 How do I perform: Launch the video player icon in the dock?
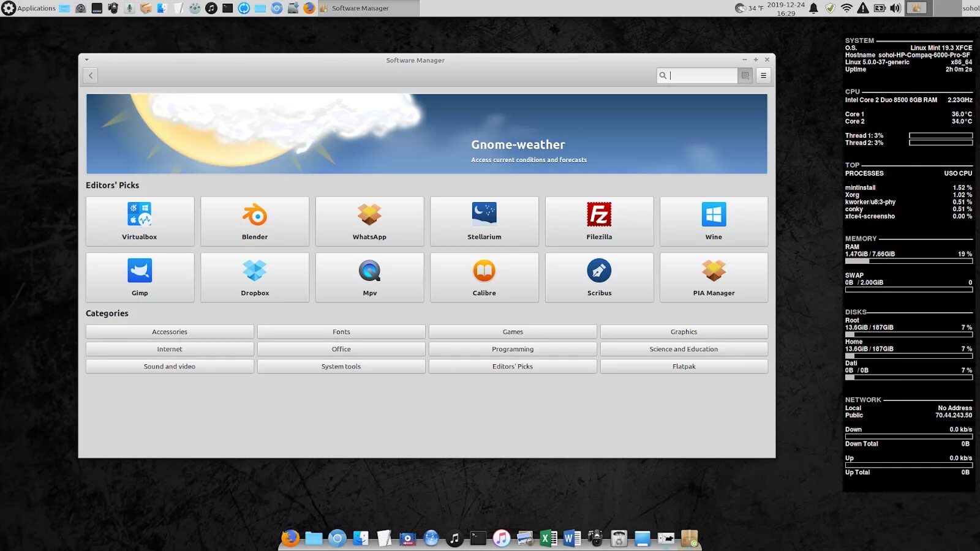(407, 539)
